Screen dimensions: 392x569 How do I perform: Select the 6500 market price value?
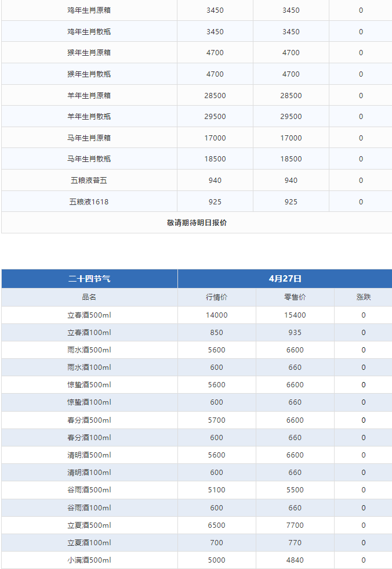(217, 525)
